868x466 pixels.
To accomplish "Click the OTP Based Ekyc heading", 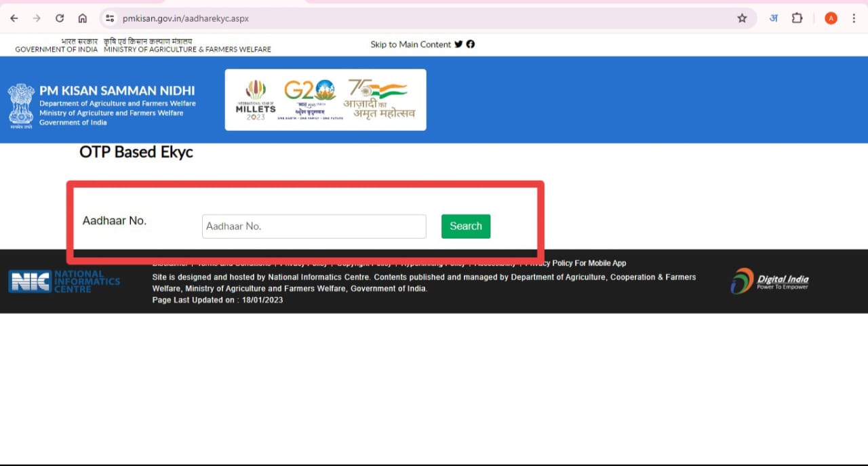I will pos(136,152).
